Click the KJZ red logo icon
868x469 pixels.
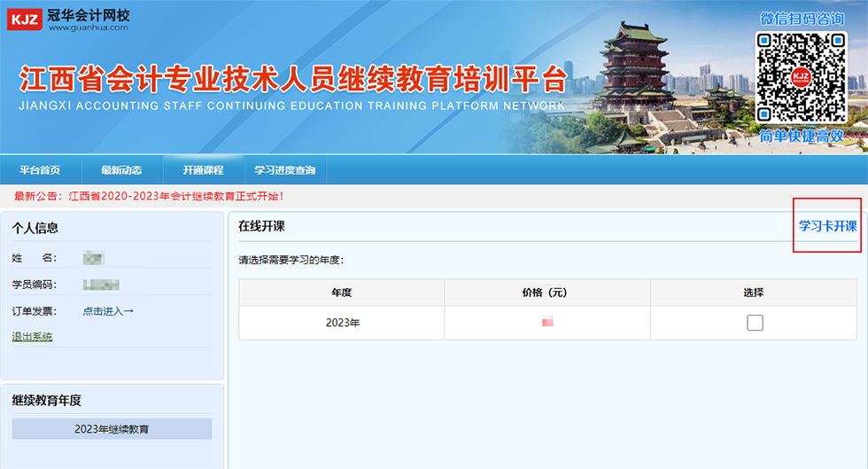24,18
